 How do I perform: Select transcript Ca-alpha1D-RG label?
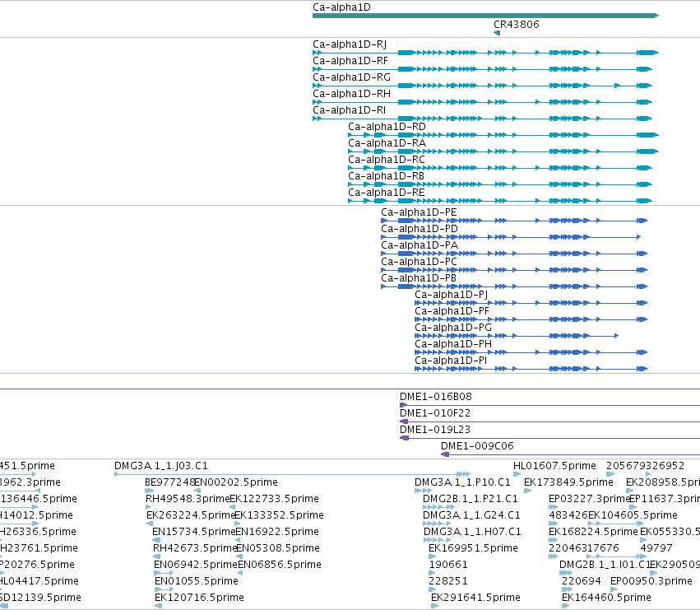[x=351, y=77]
